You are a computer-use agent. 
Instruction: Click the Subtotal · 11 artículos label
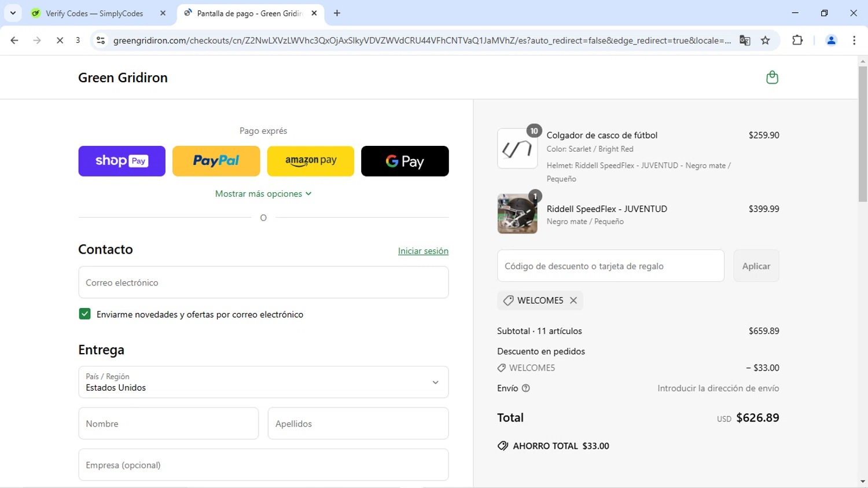pos(539,331)
